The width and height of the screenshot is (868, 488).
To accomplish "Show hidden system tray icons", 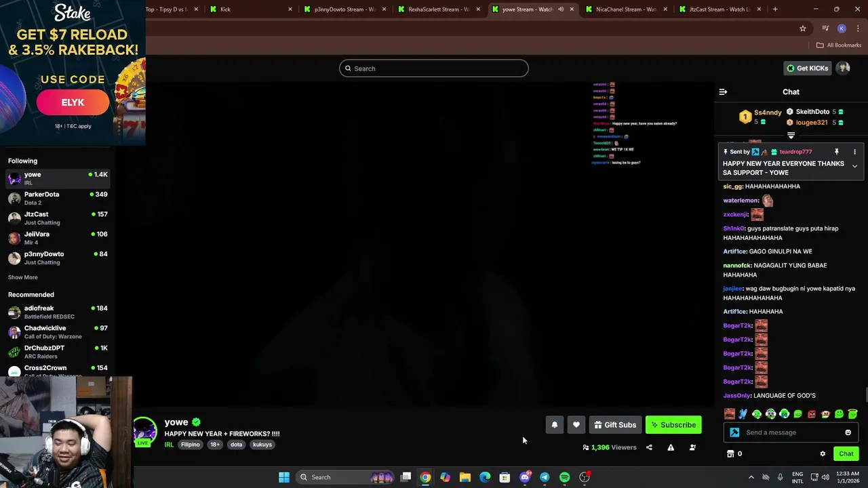I will click(751, 477).
